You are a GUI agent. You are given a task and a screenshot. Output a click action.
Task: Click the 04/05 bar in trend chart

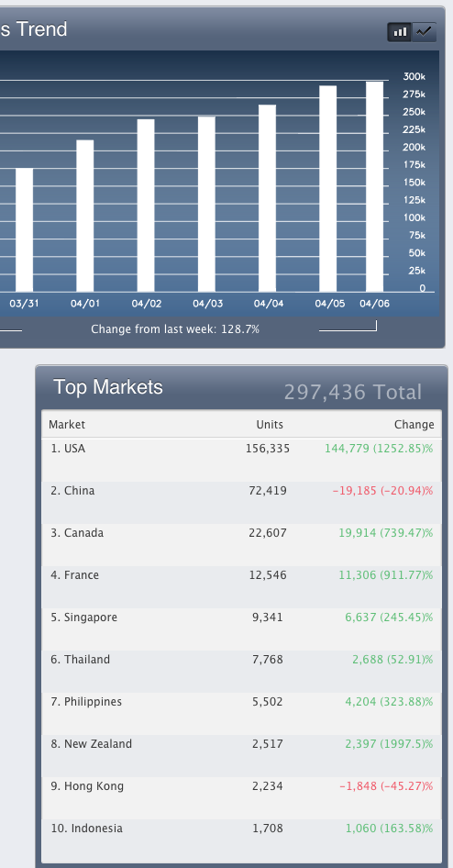click(328, 189)
